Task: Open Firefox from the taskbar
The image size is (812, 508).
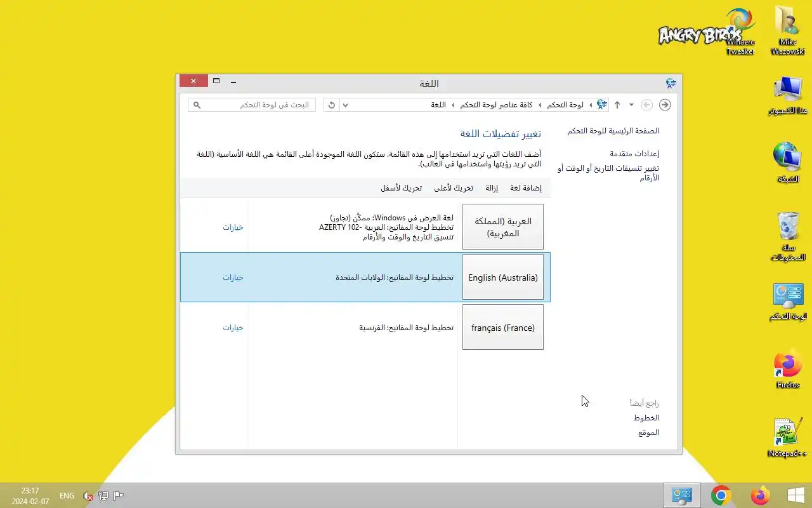Action: click(759, 495)
